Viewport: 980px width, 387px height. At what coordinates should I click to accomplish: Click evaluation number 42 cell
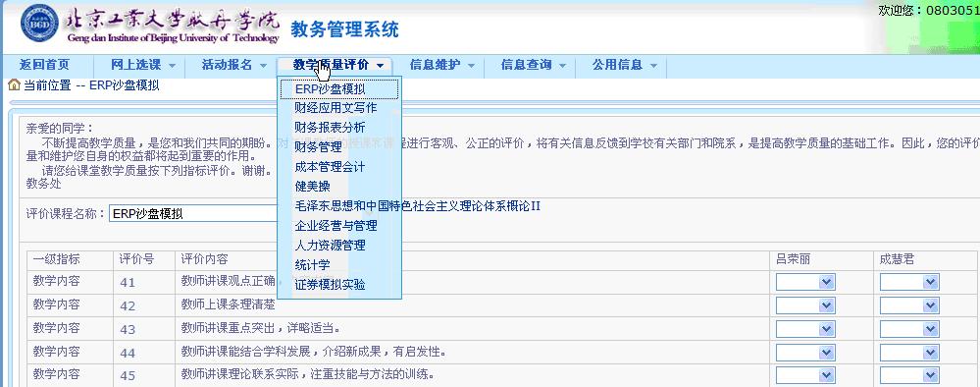click(x=128, y=306)
